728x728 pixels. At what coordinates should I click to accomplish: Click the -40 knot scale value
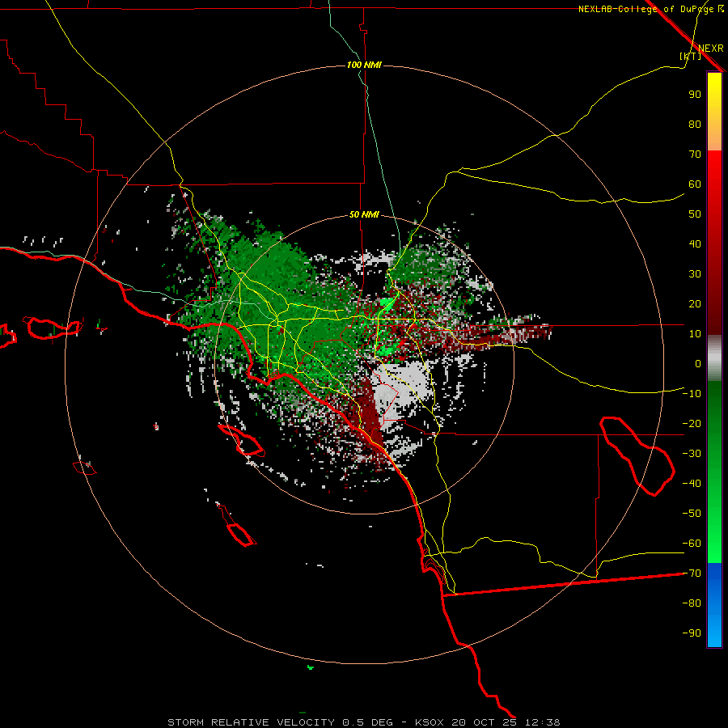(692, 484)
